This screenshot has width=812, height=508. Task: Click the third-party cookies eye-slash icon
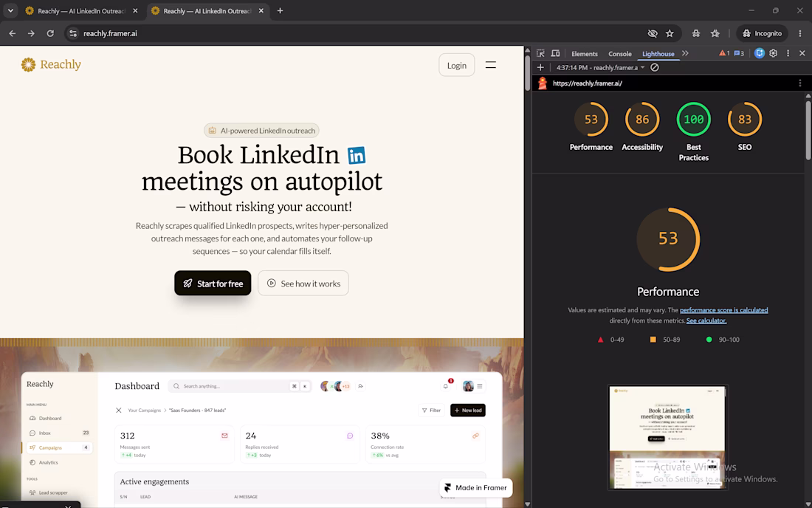click(653, 33)
